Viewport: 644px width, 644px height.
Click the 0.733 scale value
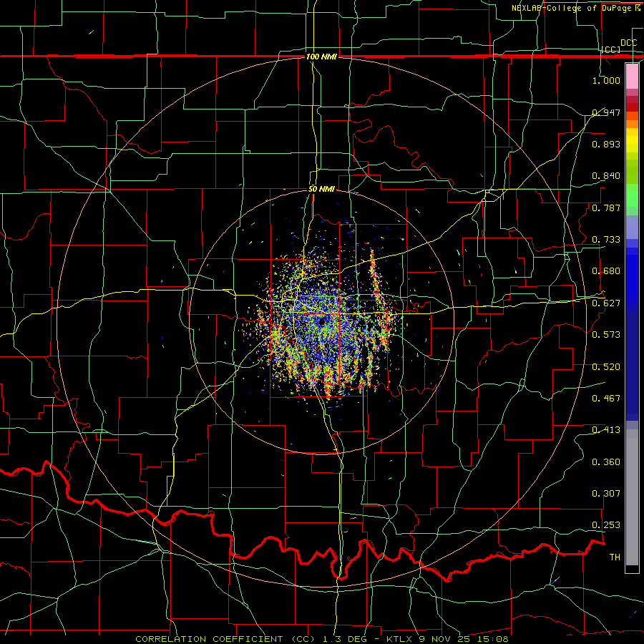606,239
